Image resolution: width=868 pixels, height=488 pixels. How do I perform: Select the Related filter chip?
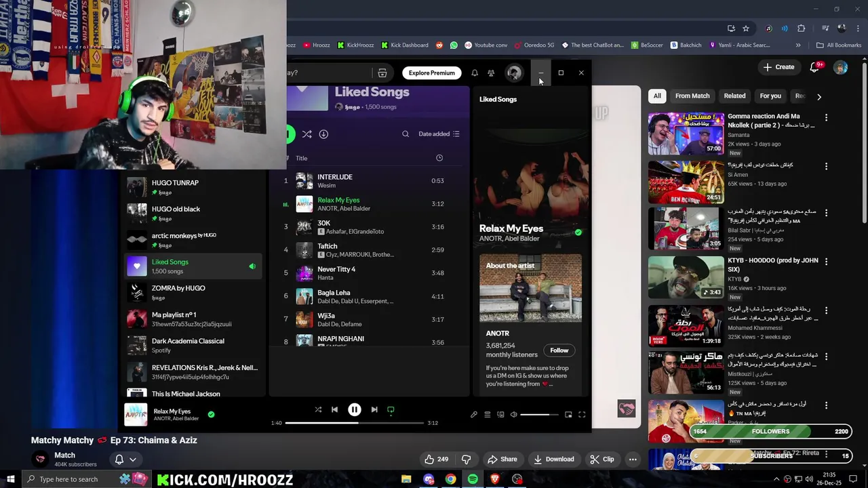734,96
